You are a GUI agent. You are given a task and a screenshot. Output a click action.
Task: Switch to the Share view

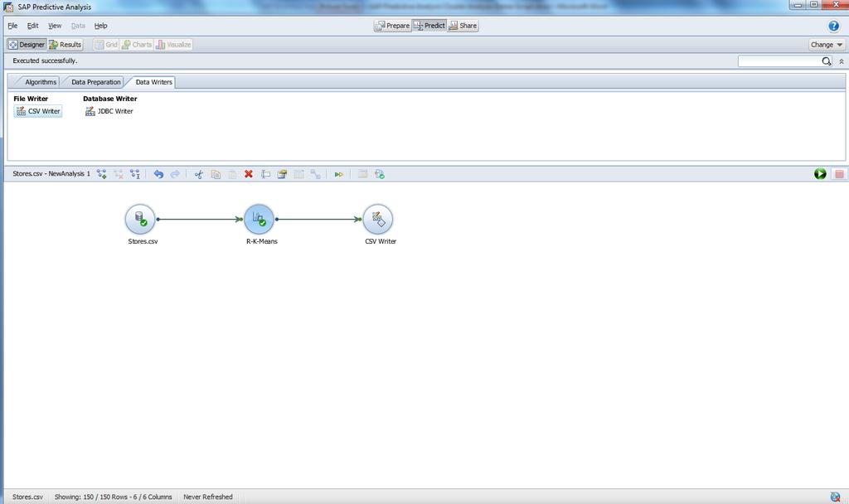463,26
